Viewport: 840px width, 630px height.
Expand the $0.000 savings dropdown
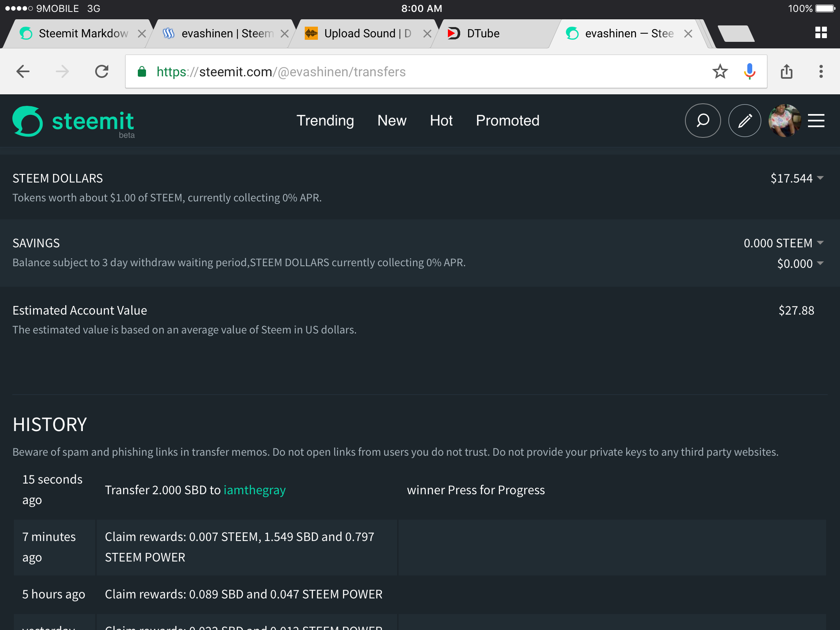point(800,263)
